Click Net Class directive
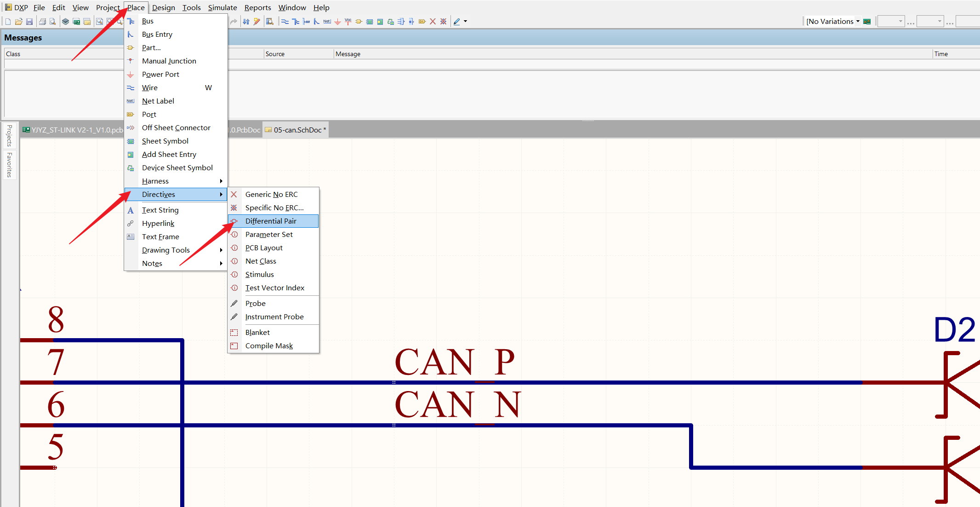The width and height of the screenshot is (980, 507). pos(260,260)
